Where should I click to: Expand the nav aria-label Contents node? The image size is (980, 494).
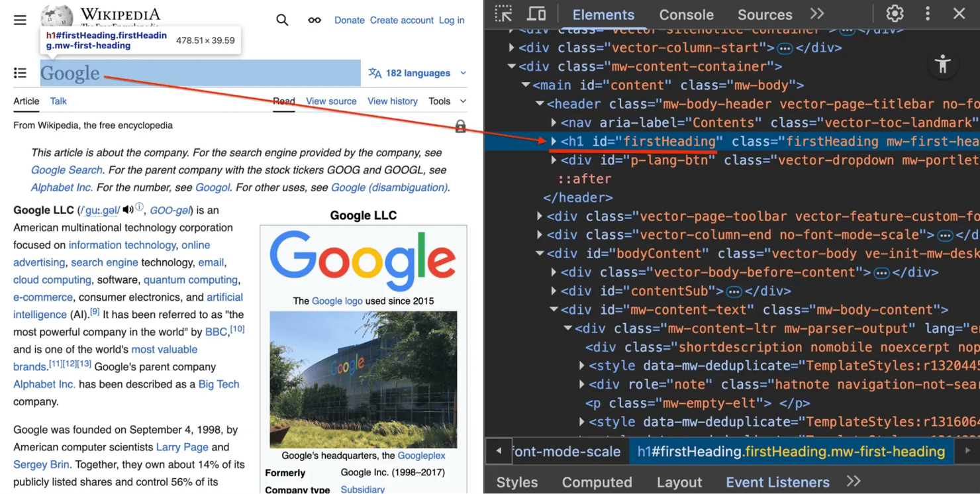pyautogui.click(x=554, y=123)
